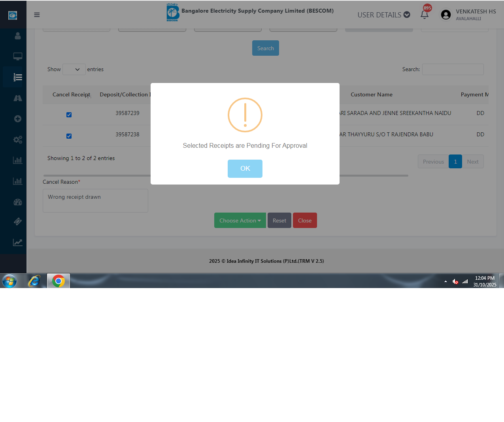Uncheck cancel receipt for 39587239

coord(69,115)
